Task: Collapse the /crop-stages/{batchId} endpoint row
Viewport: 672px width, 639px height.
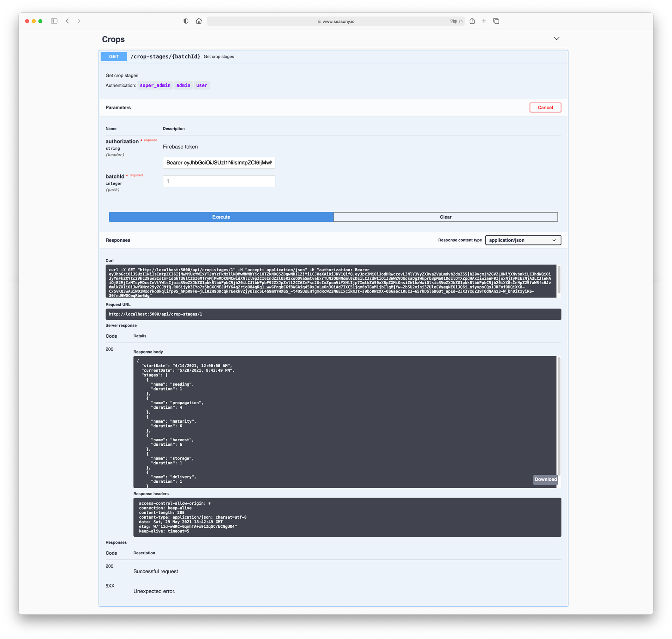Action: 333,56
